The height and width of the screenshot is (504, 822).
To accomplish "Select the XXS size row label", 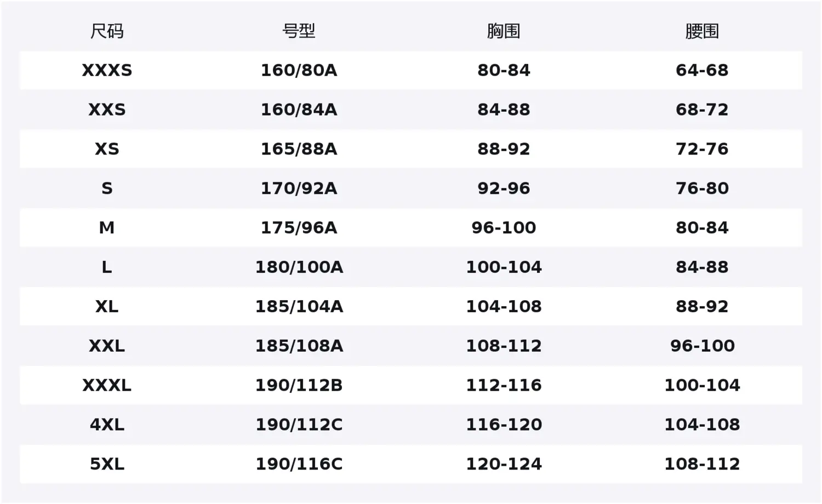I will click(x=107, y=110).
